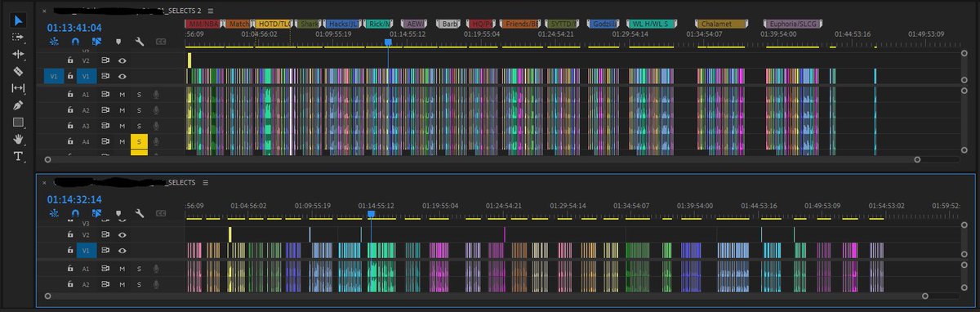
Task: Toggle V1 track targeting in SELECTS 2 timeline
Action: pos(87,76)
